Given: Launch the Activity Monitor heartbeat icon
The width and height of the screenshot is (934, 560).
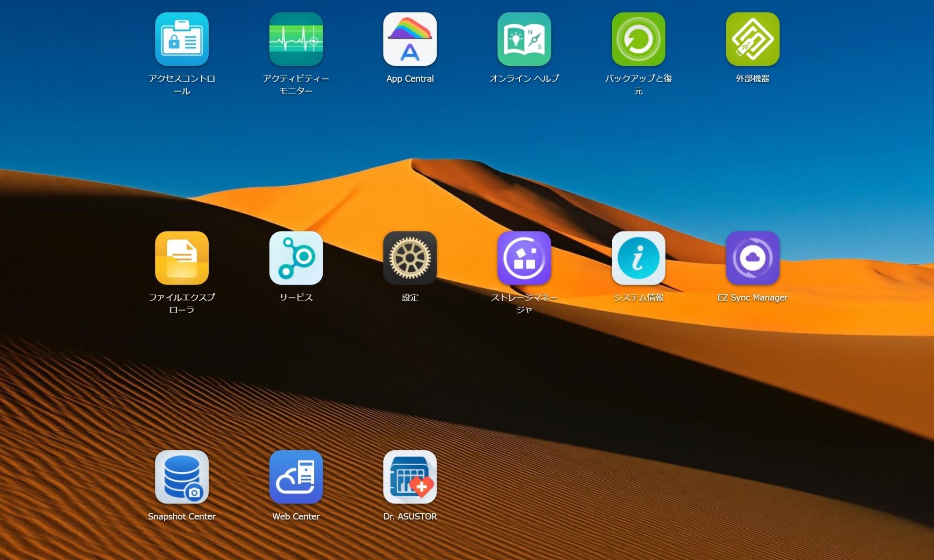Looking at the screenshot, I should coord(296,39).
